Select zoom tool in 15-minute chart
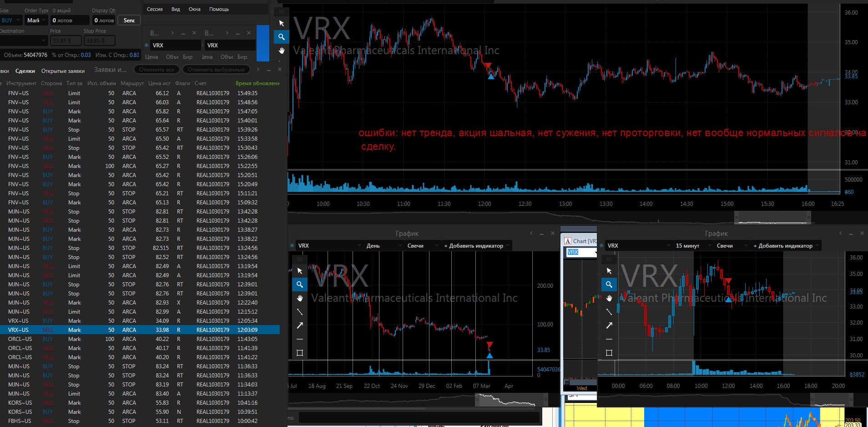Image resolution: width=868 pixels, height=427 pixels. coord(609,285)
